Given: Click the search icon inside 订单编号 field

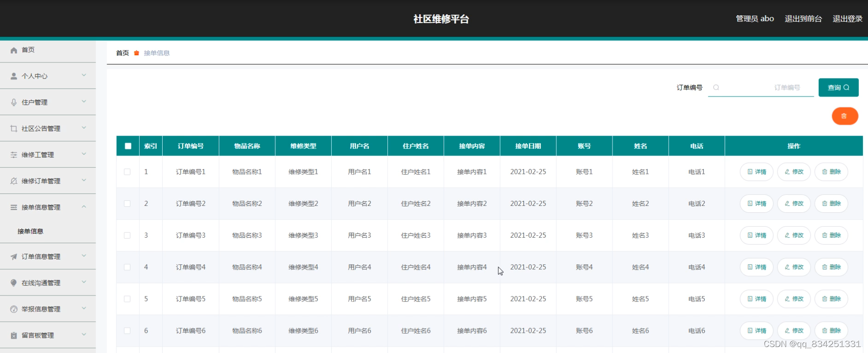Looking at the screenshot, I should (x=716, y=87).
